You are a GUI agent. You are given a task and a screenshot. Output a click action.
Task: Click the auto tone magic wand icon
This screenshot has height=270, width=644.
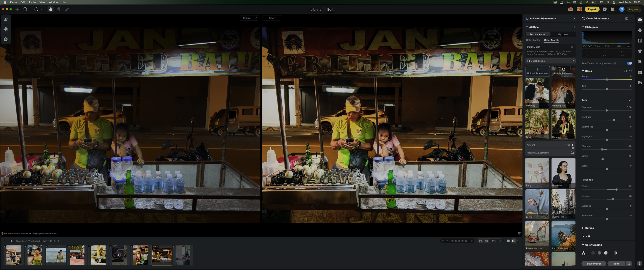tap(630, 100)
